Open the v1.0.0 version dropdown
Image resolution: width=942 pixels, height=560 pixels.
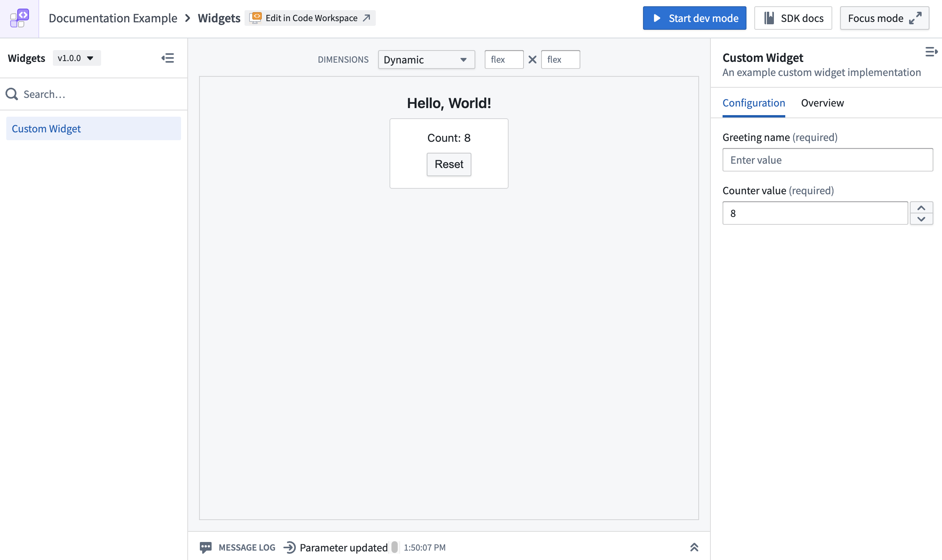76,58
